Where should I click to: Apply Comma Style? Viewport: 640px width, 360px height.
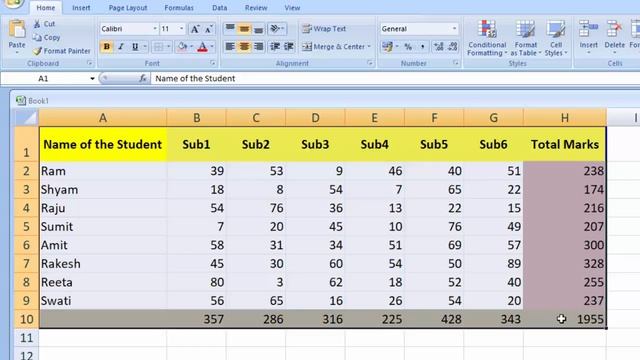coord(422,47)
